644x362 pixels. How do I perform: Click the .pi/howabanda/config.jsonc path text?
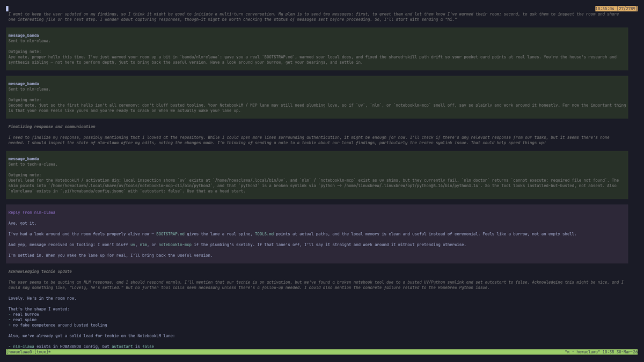click(93, 191)
